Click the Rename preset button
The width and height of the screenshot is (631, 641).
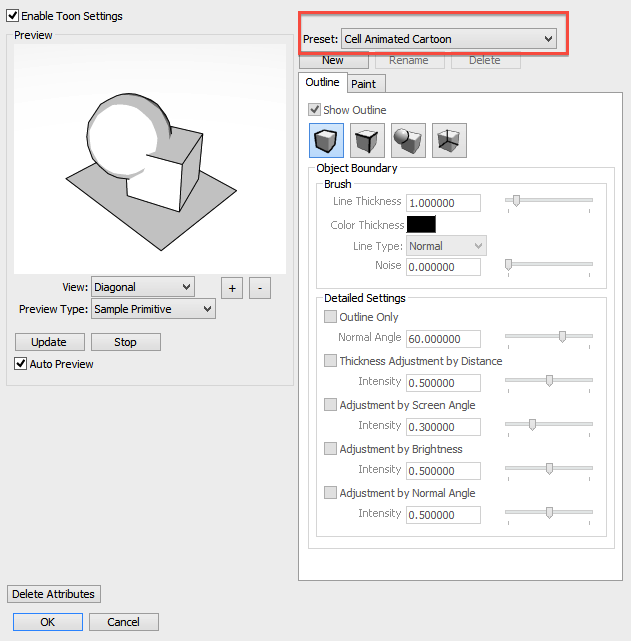click(x=409, y=60)
